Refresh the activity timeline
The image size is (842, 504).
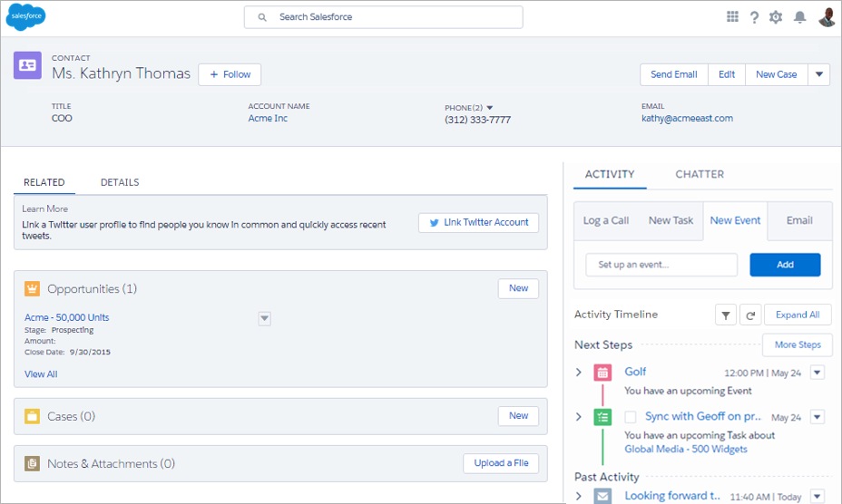[x=750, y=315]
